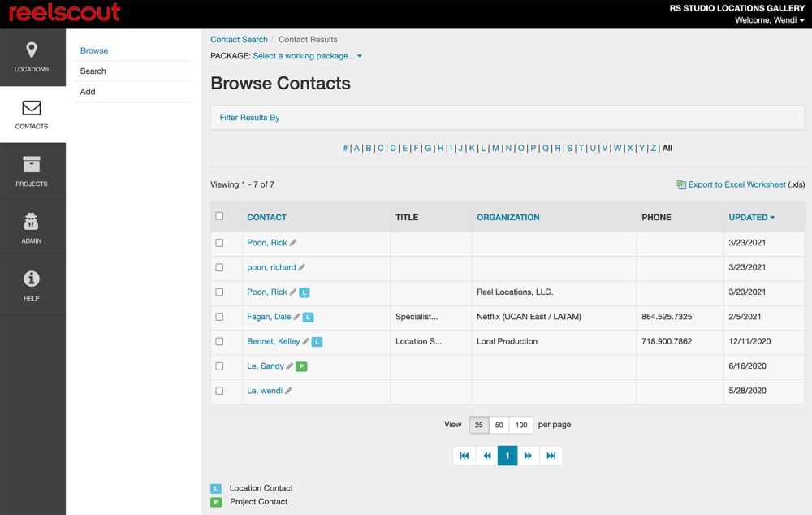Sort by the ORGANIZATION column
The height and width of the screenshot is (515, 812).
(508, 217)
